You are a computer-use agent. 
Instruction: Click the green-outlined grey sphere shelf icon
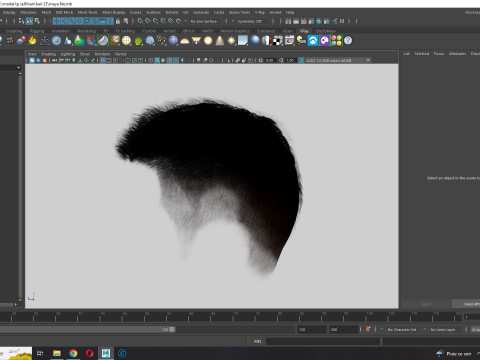coord(103,41)
